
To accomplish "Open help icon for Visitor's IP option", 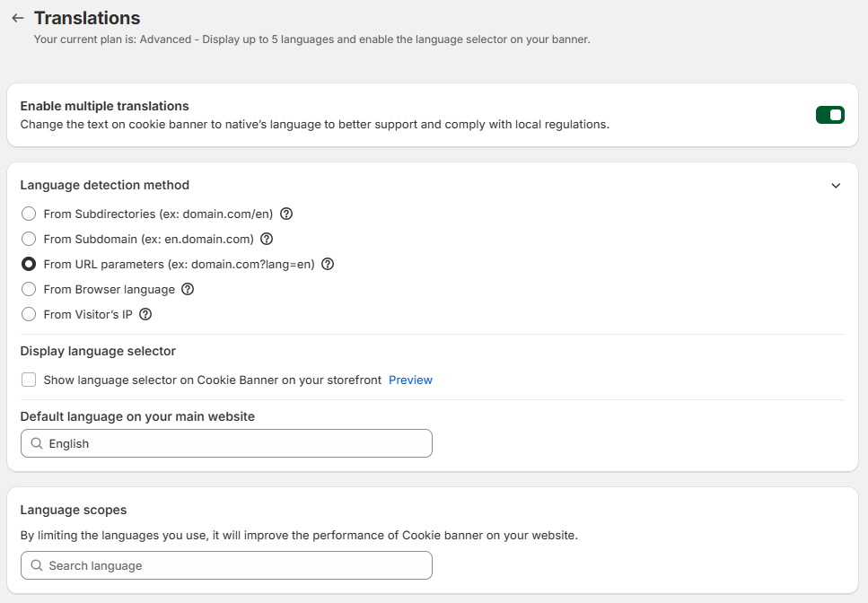I will click(145, 314).
